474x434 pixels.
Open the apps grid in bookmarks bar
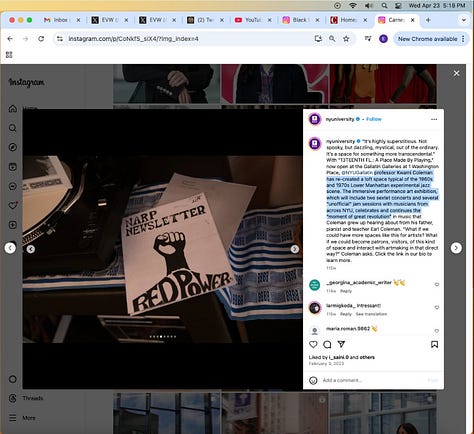[x=9, y=55]
